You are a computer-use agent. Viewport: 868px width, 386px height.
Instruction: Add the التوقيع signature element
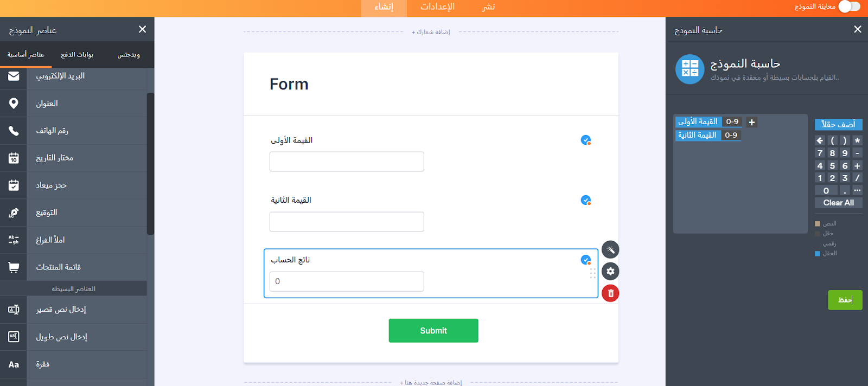pyautogui.click(x=73, y=213)
